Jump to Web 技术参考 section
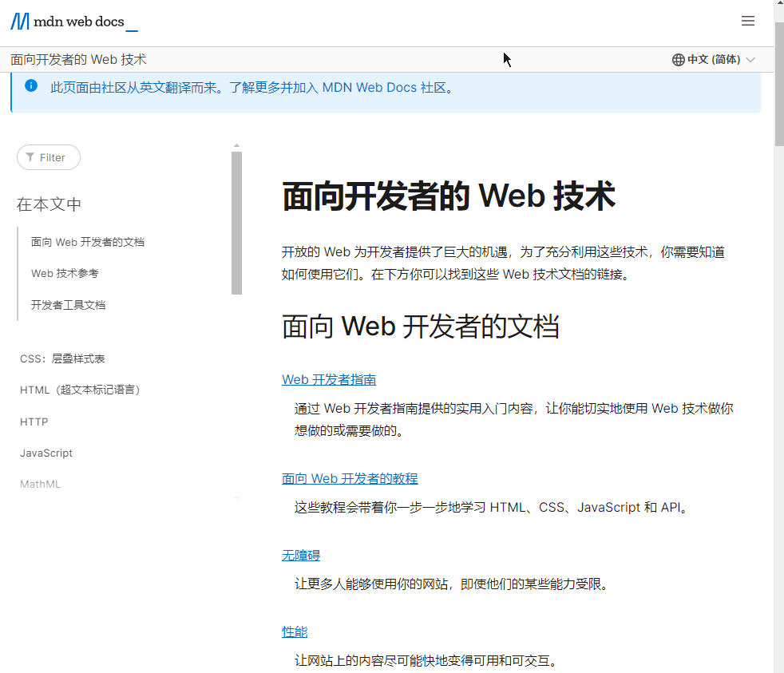The image size is (784, 673). click(65, 274)
